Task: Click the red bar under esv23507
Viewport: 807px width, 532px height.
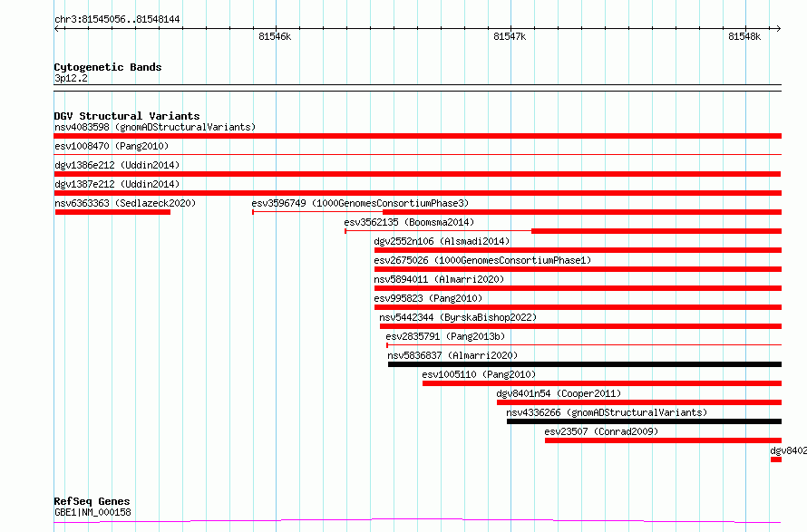Action: coord(664,440)
